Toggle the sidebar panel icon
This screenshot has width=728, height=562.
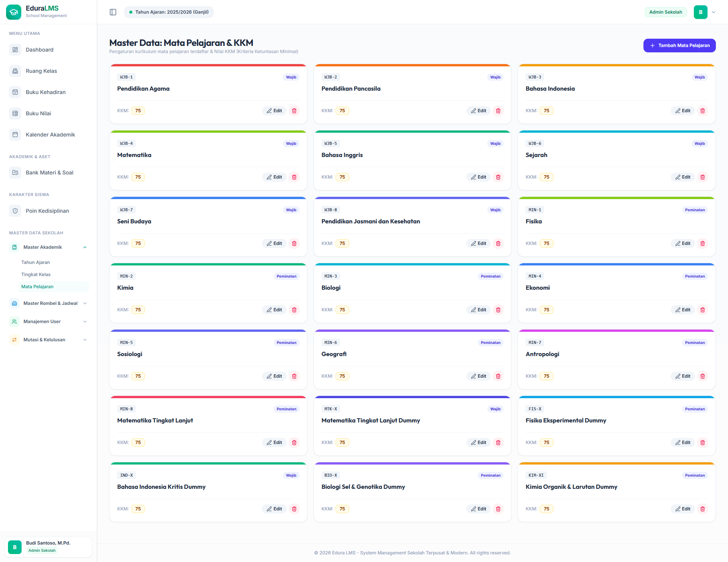coord(113,12)
